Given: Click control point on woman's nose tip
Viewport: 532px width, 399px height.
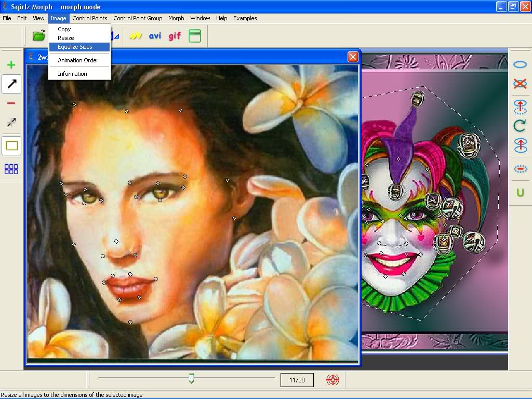Looking at the screenshot, I should (x=116, y=242).
